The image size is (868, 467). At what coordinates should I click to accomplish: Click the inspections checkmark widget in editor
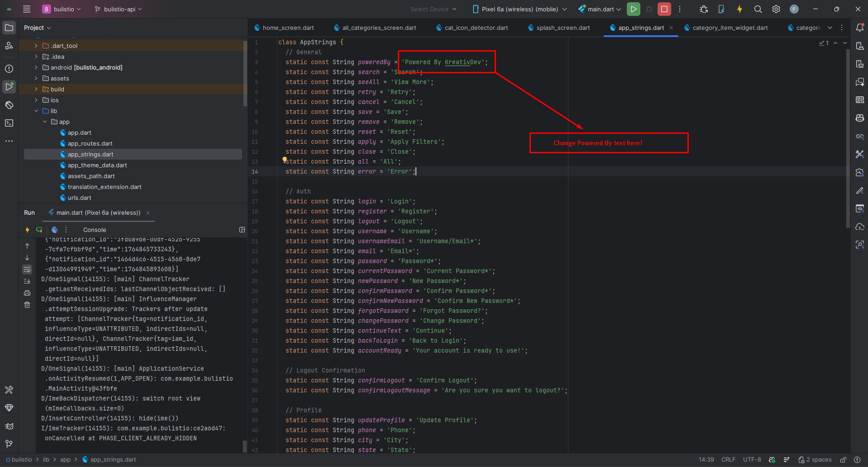824,43
